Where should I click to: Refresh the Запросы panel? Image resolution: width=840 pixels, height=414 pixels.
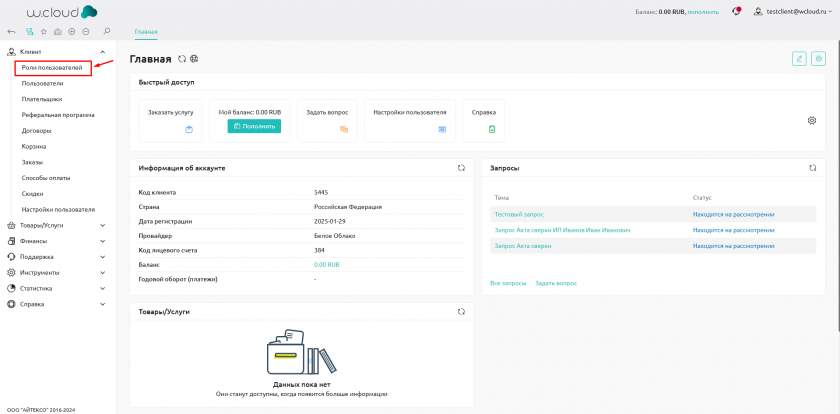tap(813, 168)
